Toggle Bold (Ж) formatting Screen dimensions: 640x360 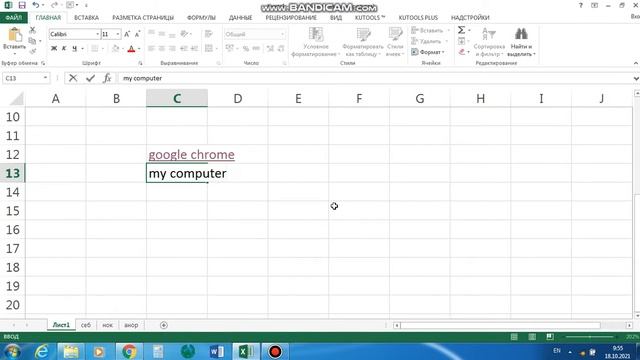pyautogui.click(x=54, y=49)
